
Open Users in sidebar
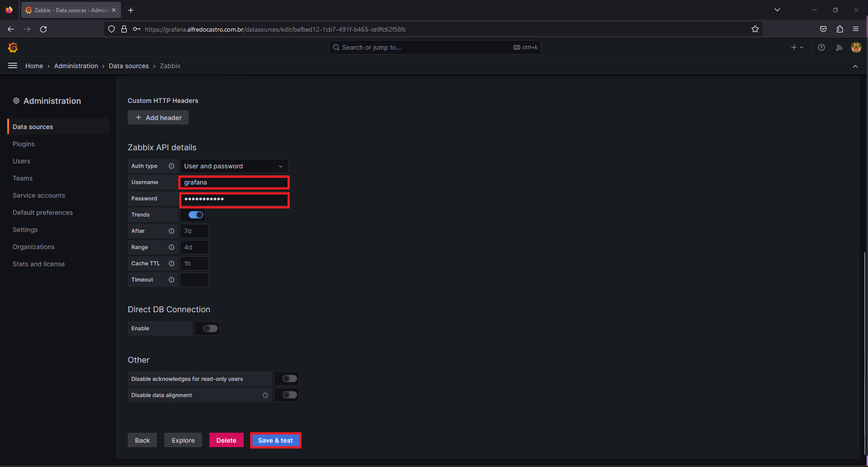click(x=21, y=161)
